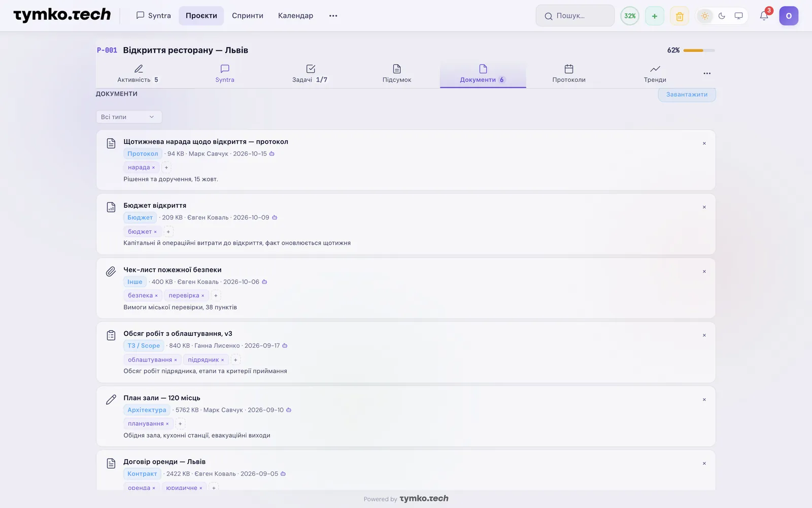Switch to the Задачі tab
812x508 pixels.
[310, 74]
